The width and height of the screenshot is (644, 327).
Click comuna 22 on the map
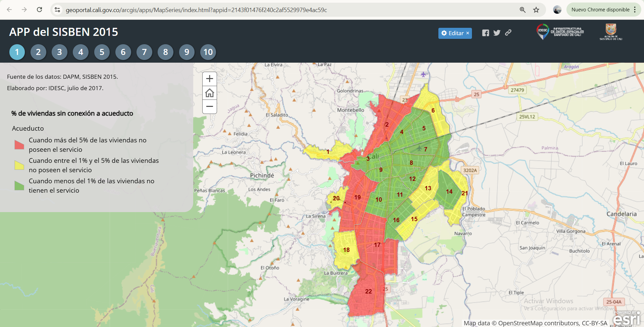(x=368, y=291)
